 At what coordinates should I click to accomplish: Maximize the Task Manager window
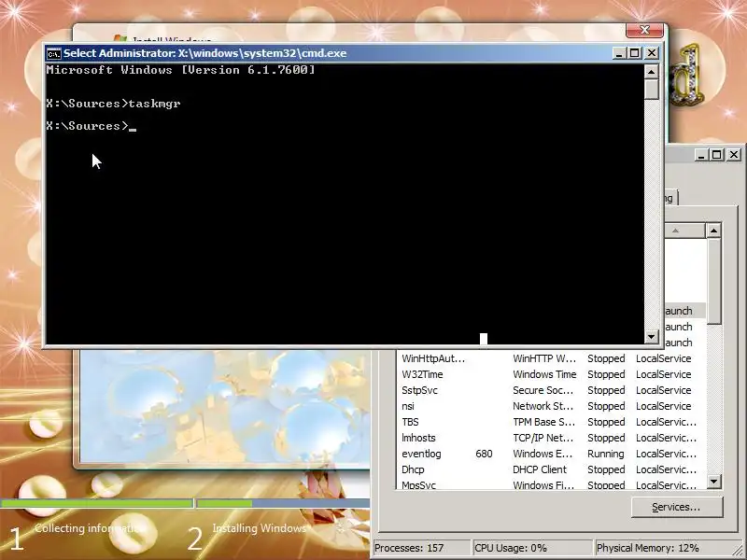[717, 155]
